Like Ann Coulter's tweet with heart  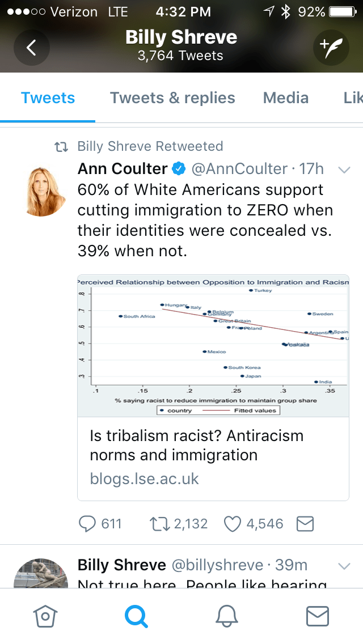pyautogui.click(x=233, y=523)
